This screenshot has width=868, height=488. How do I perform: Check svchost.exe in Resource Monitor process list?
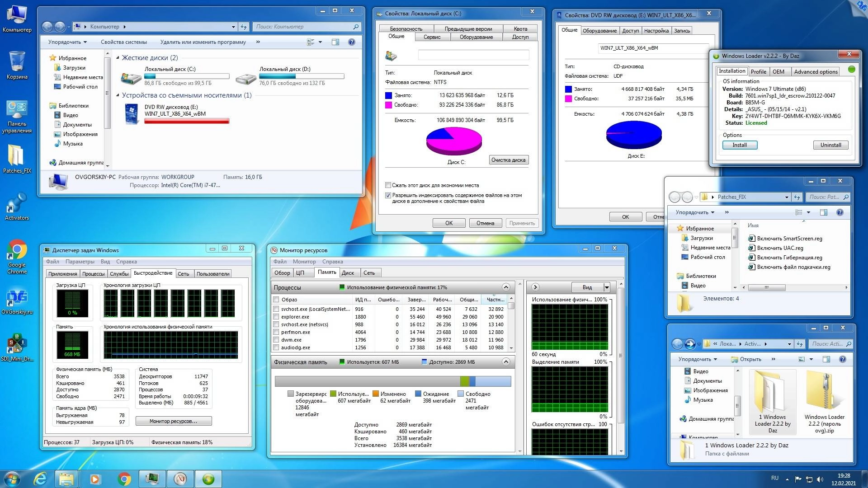[x=276, y=309]
